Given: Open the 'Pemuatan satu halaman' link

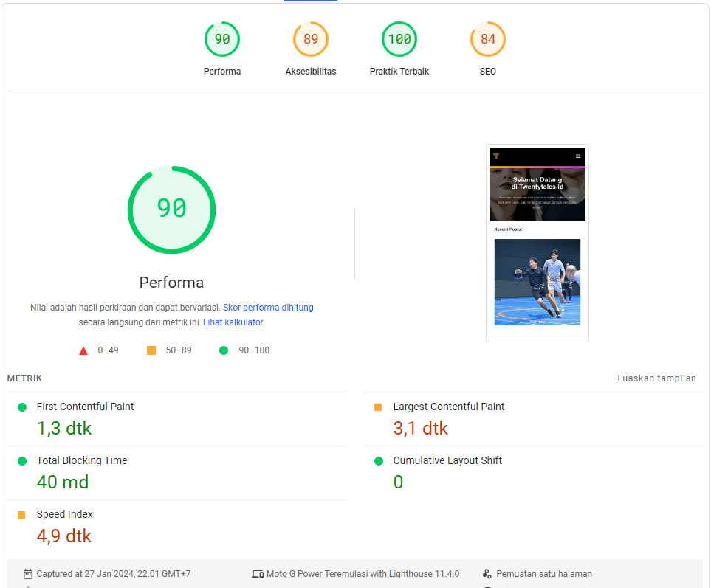Looking at the screenshot, I should click(x=544, y=573).
